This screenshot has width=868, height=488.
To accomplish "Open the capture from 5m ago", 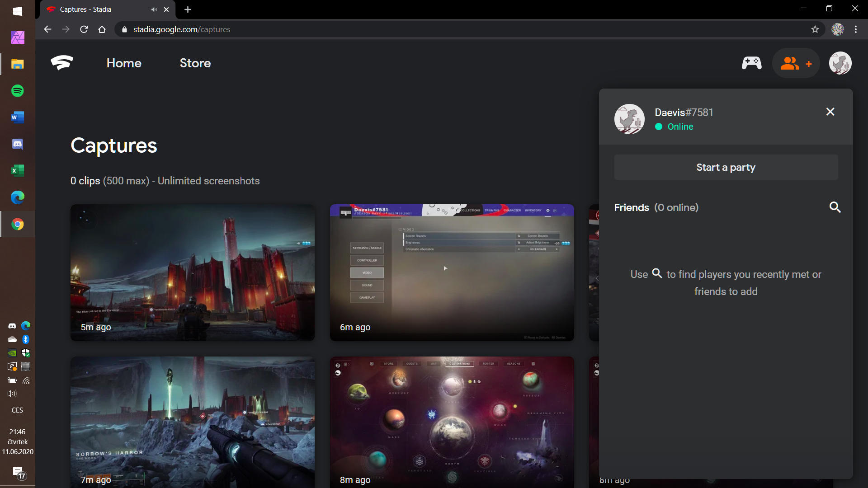I will click(x=192, y=272).
